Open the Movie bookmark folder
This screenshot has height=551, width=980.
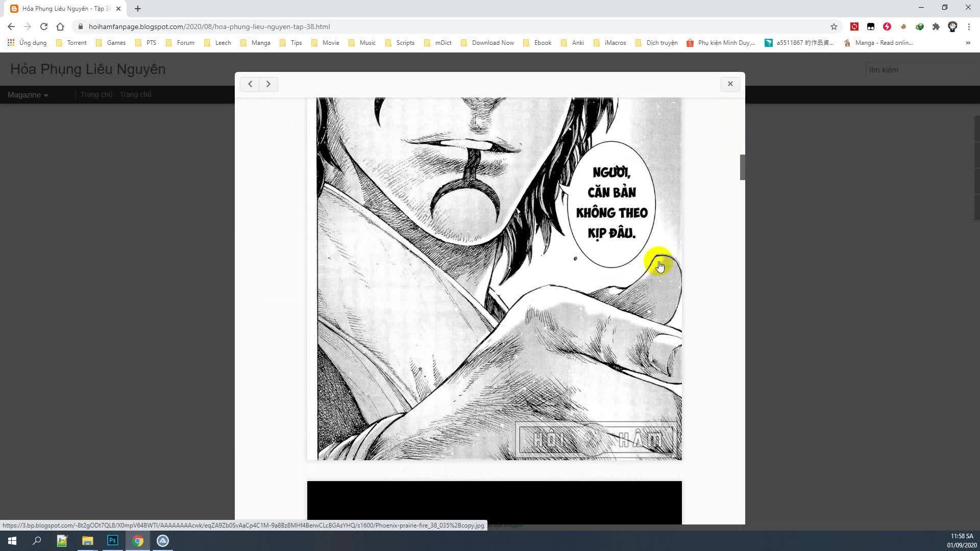(x=325, y=43)
